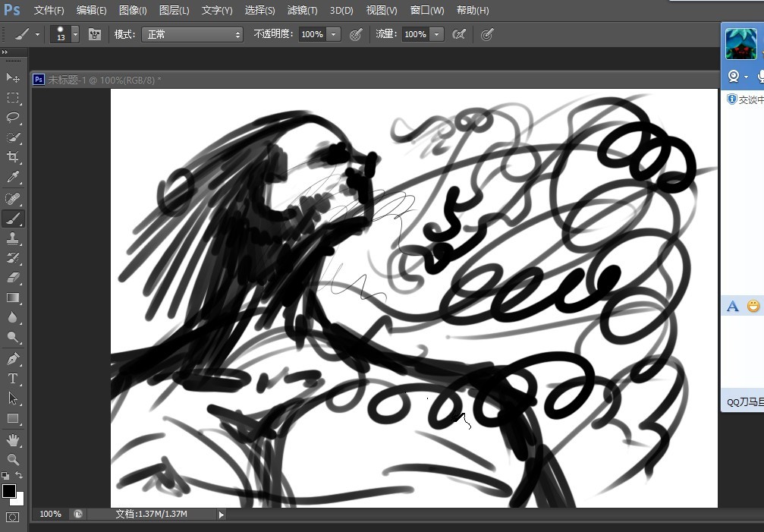Expand the toolbox double-arrow toggle
The height and width of the screenshot is (532, 764).
pyautogui.click(x=5, y=52)
